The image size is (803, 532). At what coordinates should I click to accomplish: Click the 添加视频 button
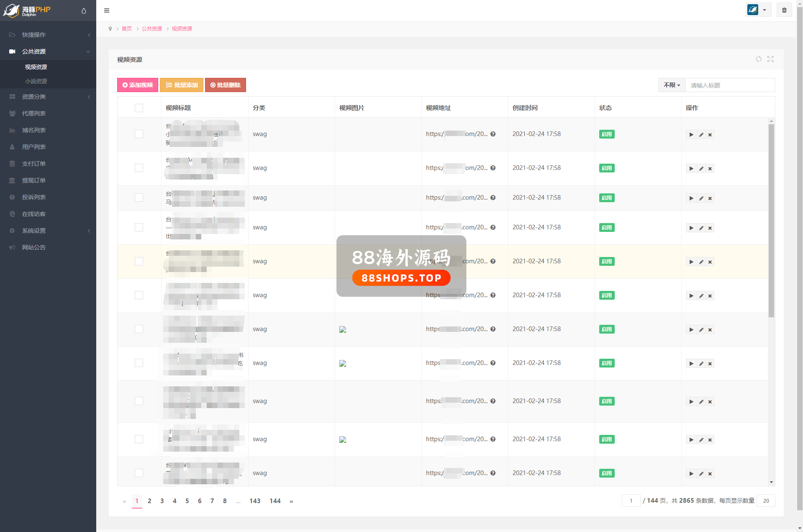click(138, 85)
